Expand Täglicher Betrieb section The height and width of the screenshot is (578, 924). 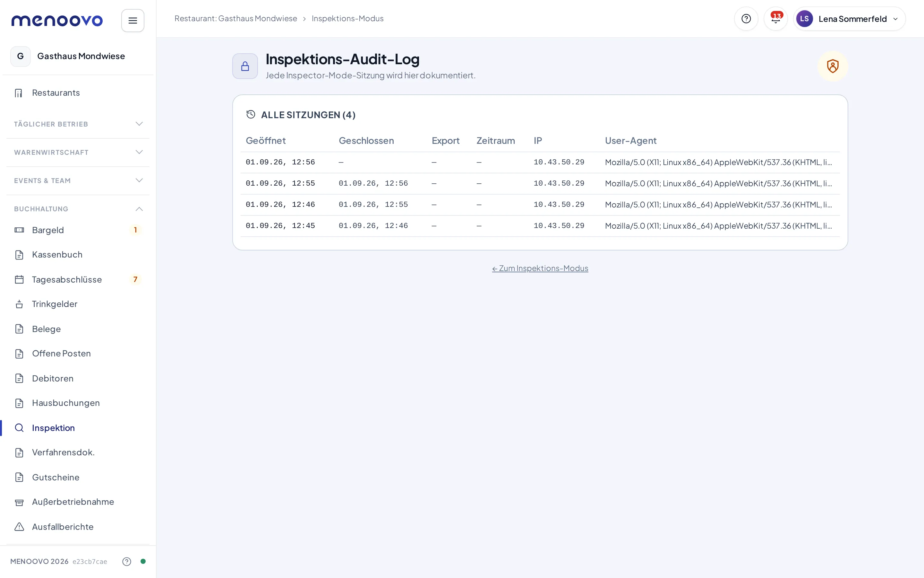(x=78, y=124)
